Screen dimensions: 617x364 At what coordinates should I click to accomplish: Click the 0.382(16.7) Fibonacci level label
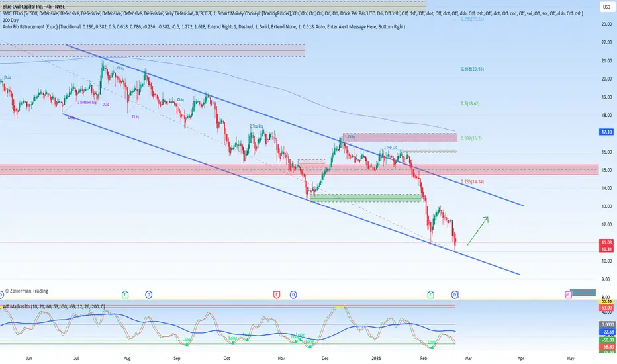point(471,138)
